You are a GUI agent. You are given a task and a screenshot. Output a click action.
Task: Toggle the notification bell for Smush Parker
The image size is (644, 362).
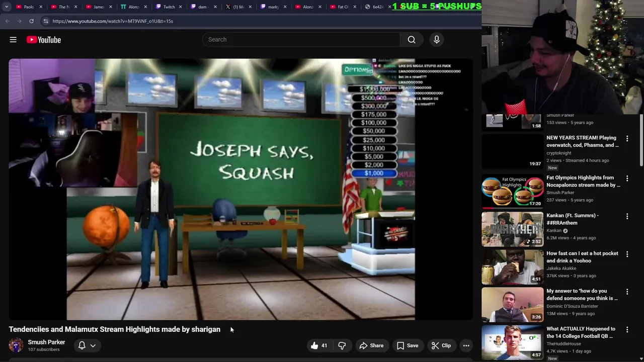[82, 345]
